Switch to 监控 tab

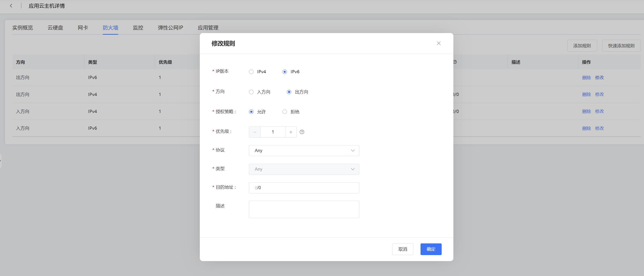(x=138, y=28)
